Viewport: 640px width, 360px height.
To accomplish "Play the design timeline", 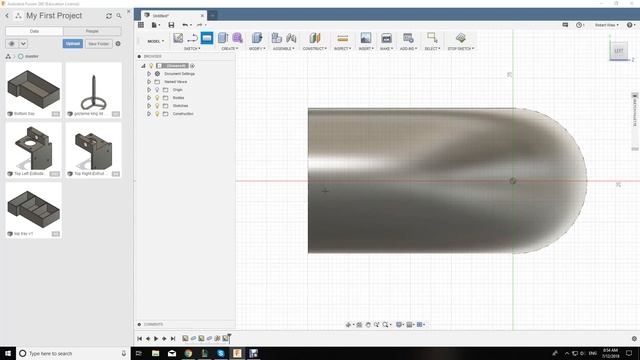I will [156, 339].
